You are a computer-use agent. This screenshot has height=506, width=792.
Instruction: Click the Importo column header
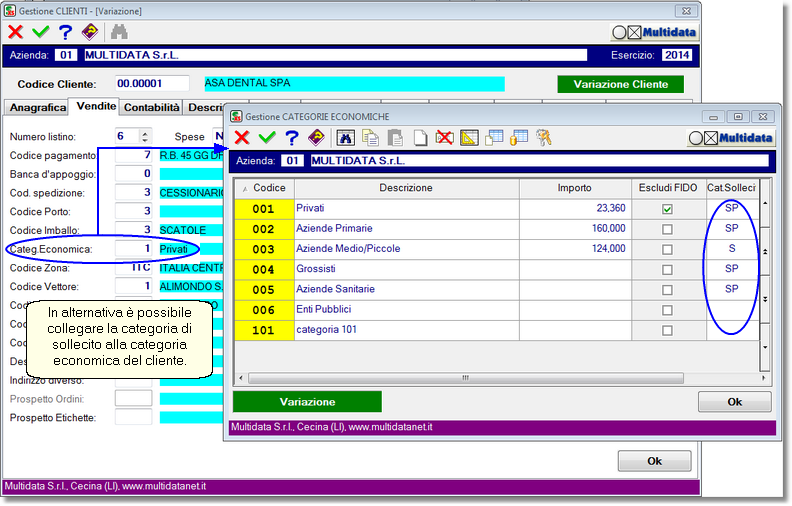pos(575,188)
